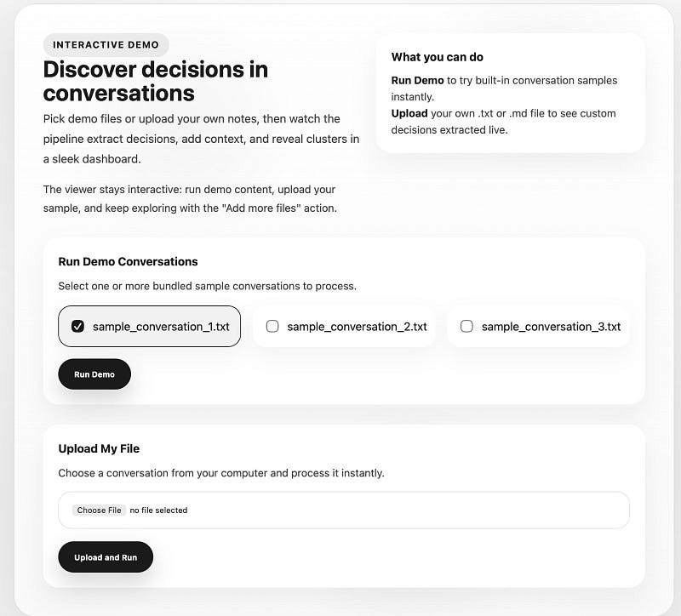The image size is (681, 616).
Task: Click the sample_conversation_2.txt card
Action: pyautogui.click(x=344, y=326)
